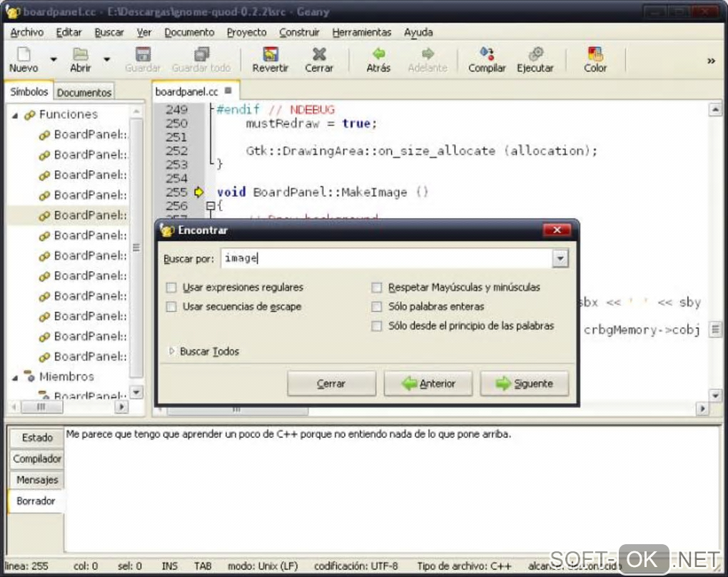The height and width of the screenshot is (577, 728).
Task: Click the editor horizontal scroll right arrow
Action: tap(702, 409)
